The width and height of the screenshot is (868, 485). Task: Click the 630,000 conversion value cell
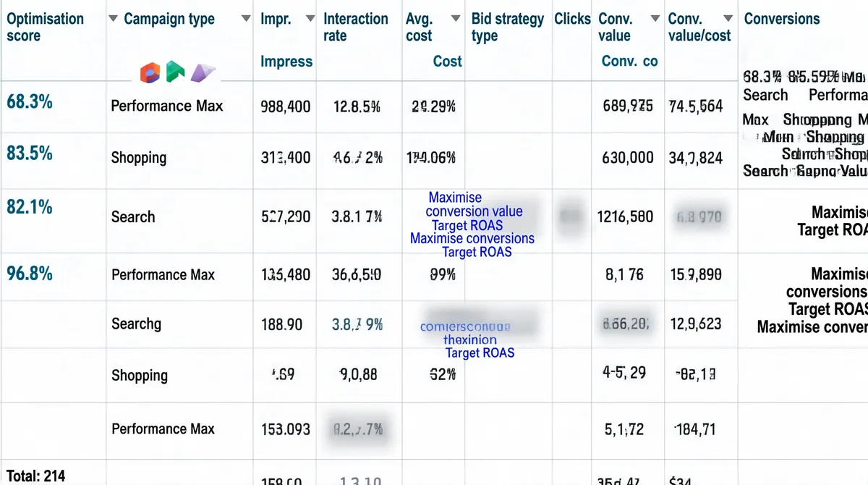click(628, 158)
